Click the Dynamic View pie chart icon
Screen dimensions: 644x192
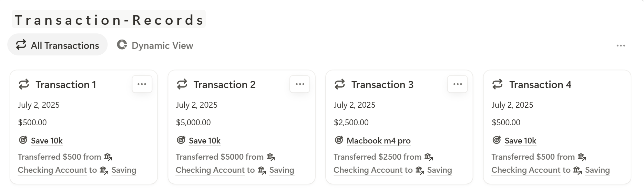(122, 45)
